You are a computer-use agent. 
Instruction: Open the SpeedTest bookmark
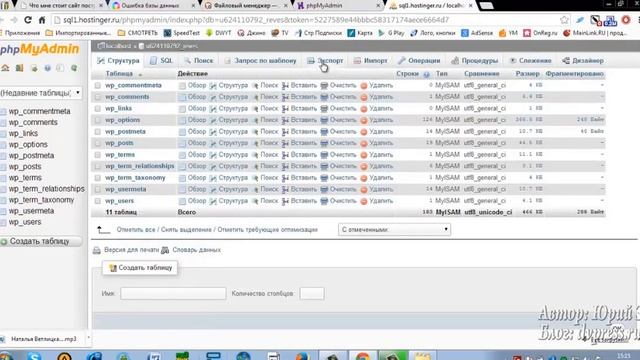coord(182,33)
